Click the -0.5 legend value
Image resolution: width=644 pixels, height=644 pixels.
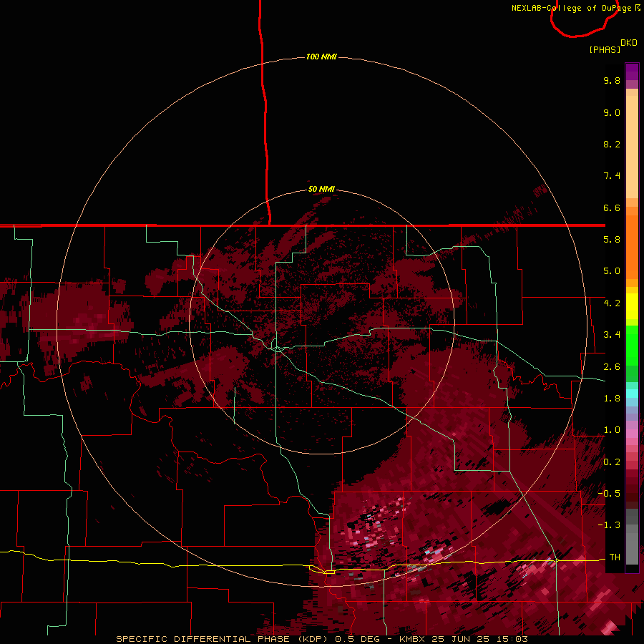[609, 493]
